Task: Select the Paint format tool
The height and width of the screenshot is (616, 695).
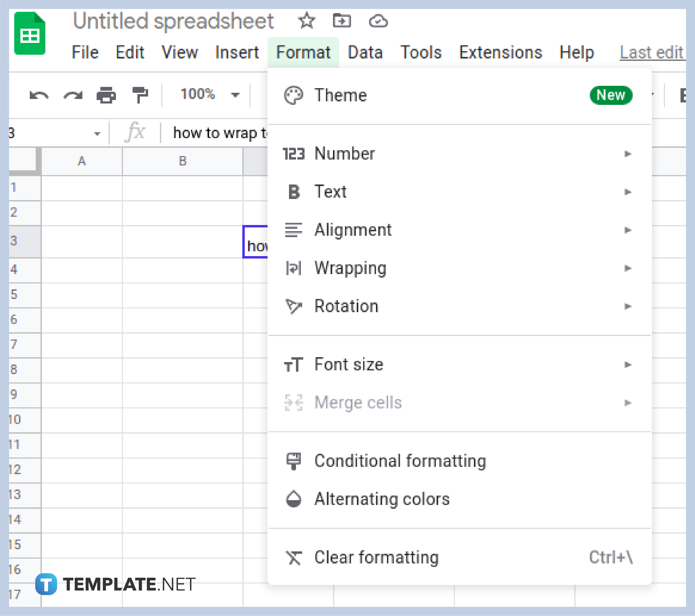Action: (140, 95)
